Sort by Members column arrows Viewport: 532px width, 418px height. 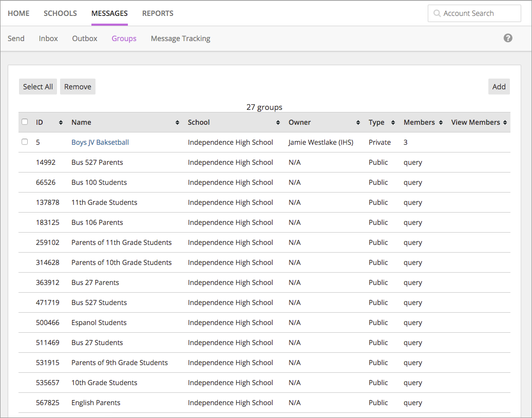click(441, 123)
